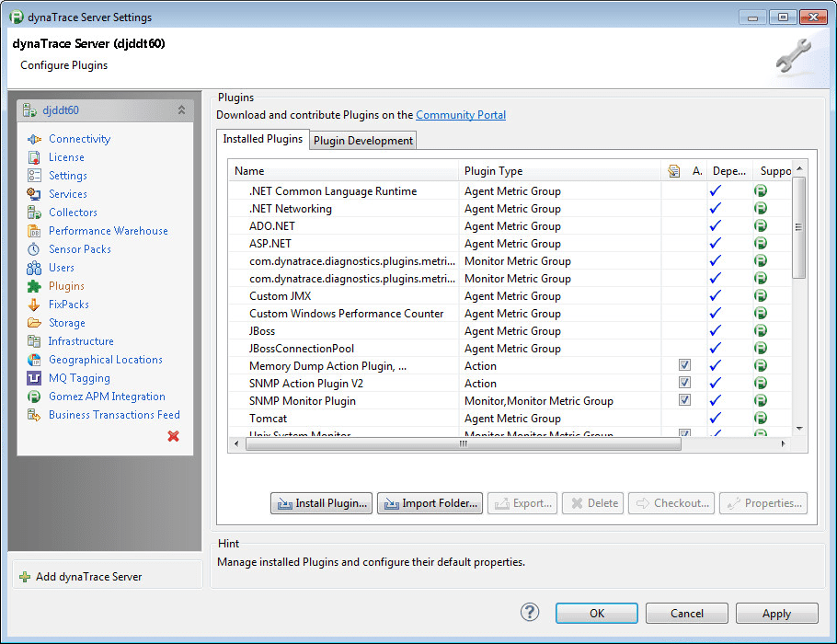
Task: Collapse the djddt60 server section
Action: click(181, 110)
